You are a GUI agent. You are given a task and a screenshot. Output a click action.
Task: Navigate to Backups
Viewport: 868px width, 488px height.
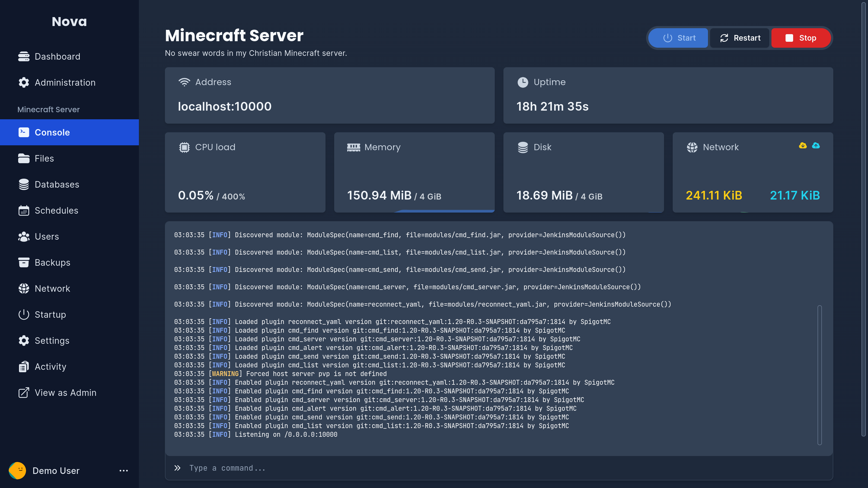(x=69, y=262)
